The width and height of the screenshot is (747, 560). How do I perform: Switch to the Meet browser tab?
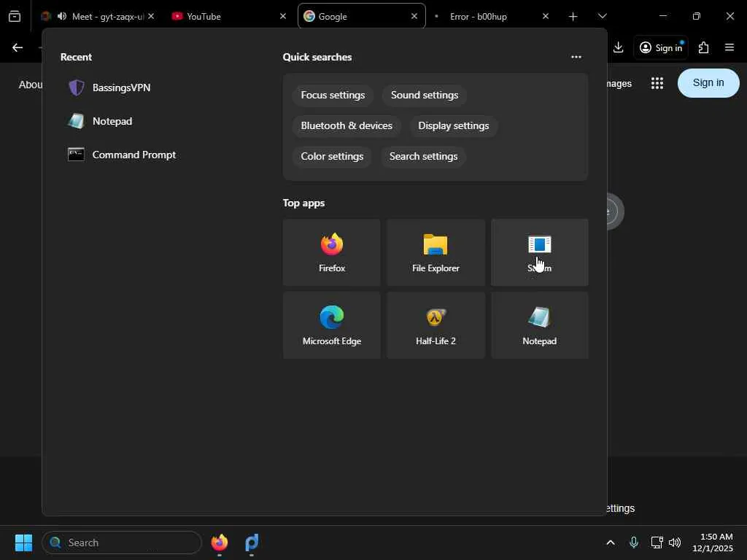(x=98, y=16)
